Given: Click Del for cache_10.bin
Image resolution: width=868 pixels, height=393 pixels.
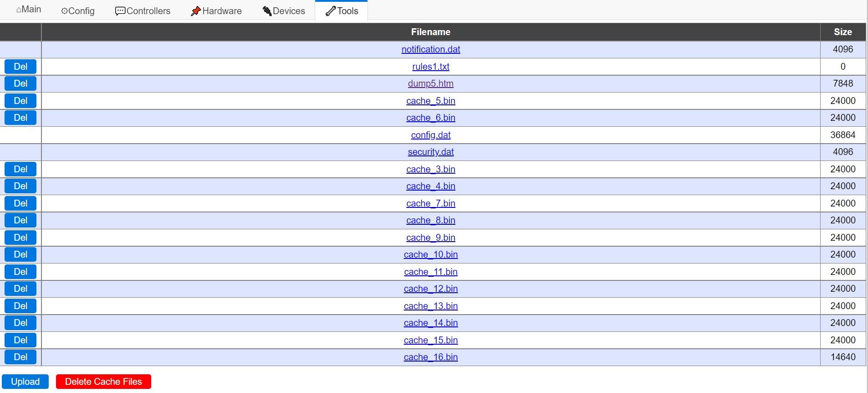Looking at the screenshot, I should point(20,254).
